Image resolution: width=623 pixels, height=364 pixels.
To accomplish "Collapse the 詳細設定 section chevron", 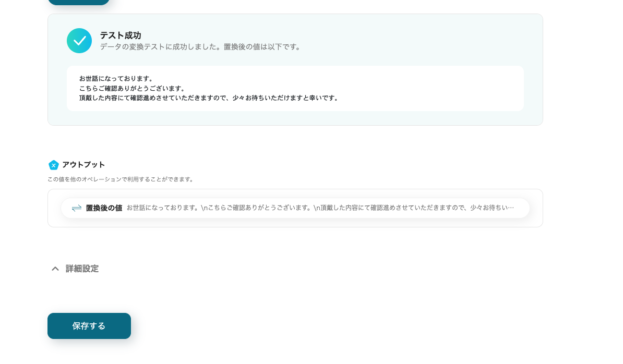I will pyautogui.click(x=55, y=269).
